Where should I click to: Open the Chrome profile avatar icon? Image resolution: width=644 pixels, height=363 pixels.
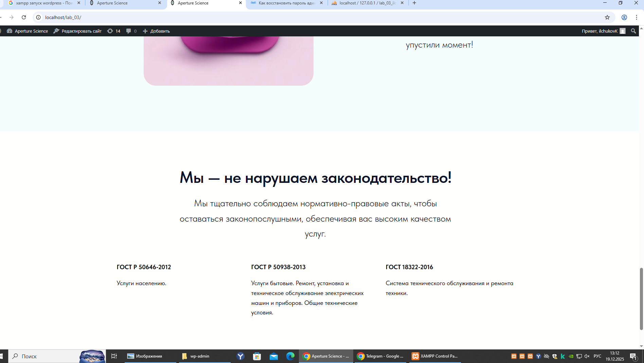624,17
